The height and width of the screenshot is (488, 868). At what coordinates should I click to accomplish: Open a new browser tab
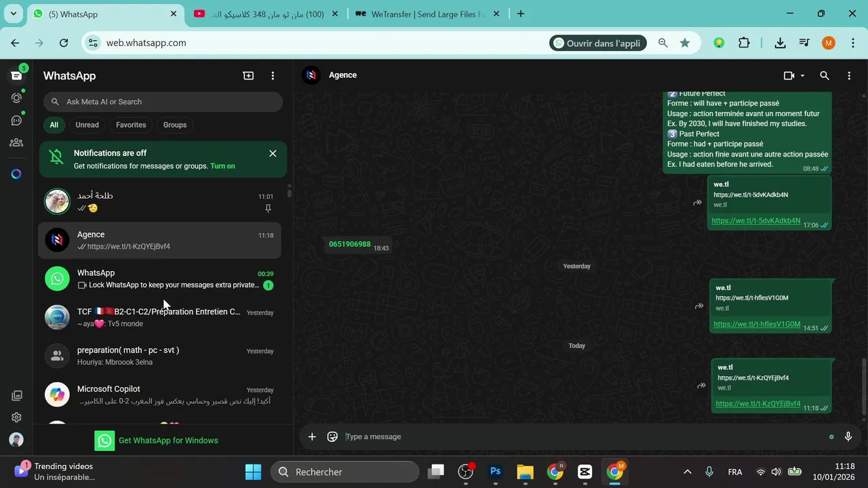(x=521, y=14)
